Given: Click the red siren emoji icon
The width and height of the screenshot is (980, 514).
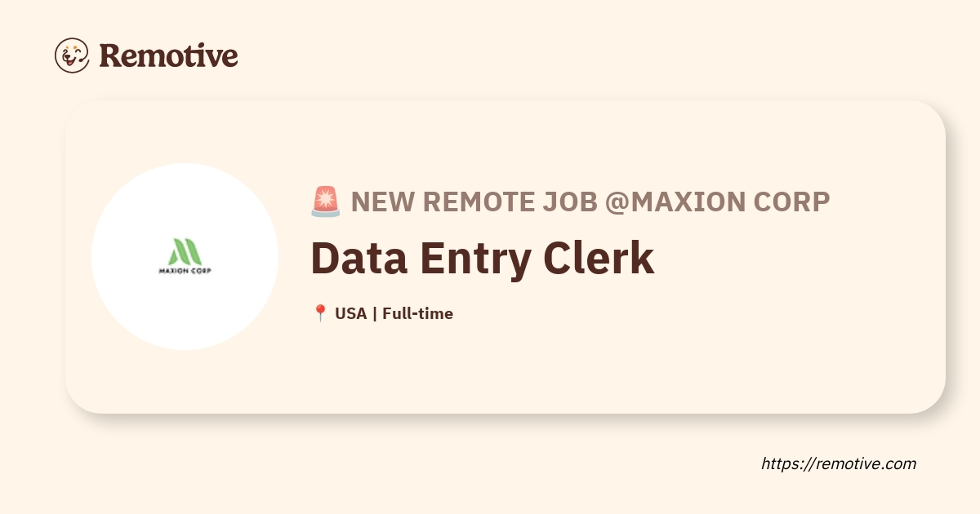Looking at the screenshot, I should (325, 202).
